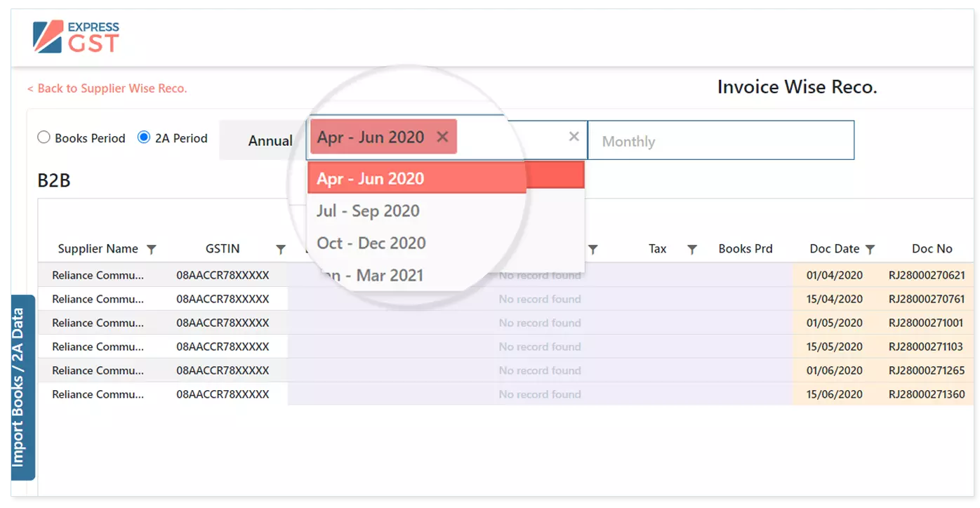Select the Books Period radio button
Image resolution: width=980 pixels, height=508 pixels.
[x=44, y=138]
